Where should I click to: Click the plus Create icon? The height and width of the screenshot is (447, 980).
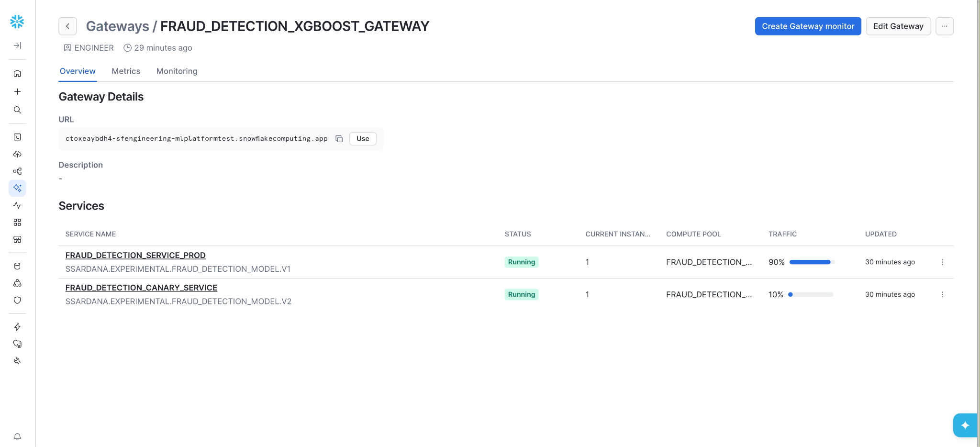coord(17,91)
